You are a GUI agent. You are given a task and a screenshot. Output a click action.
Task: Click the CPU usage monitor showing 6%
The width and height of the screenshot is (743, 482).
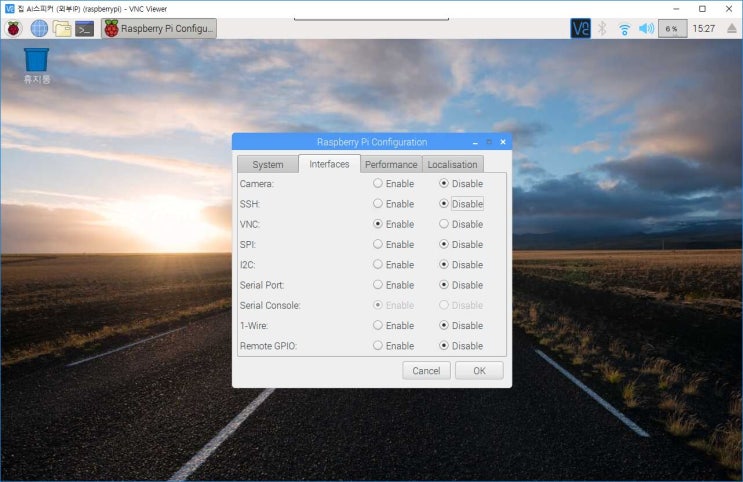[672, 29]
